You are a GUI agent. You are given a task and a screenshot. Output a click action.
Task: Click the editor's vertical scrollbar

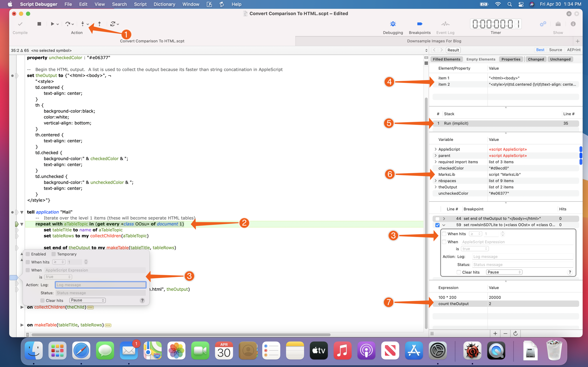point(426,213)
